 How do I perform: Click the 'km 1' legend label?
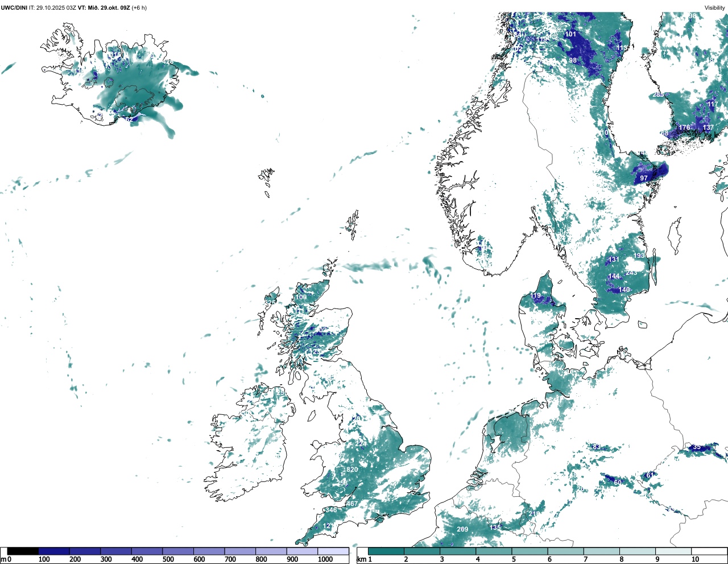click(x=365, y=559)
